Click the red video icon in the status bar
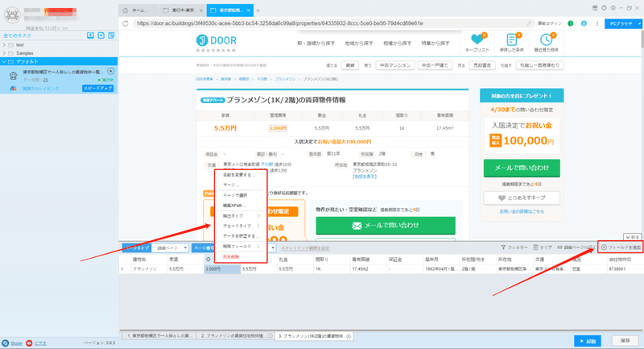644x349 pixels. click(x=29, y=343)
